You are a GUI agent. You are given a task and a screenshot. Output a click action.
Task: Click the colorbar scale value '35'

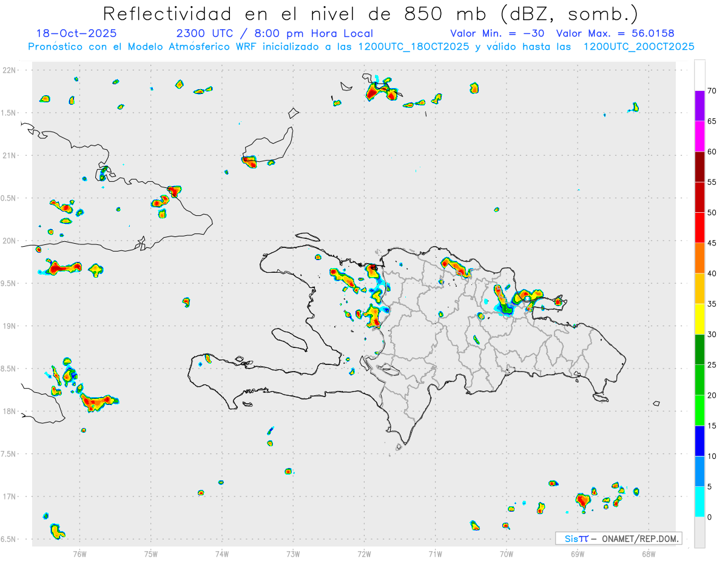pos(712,304)
